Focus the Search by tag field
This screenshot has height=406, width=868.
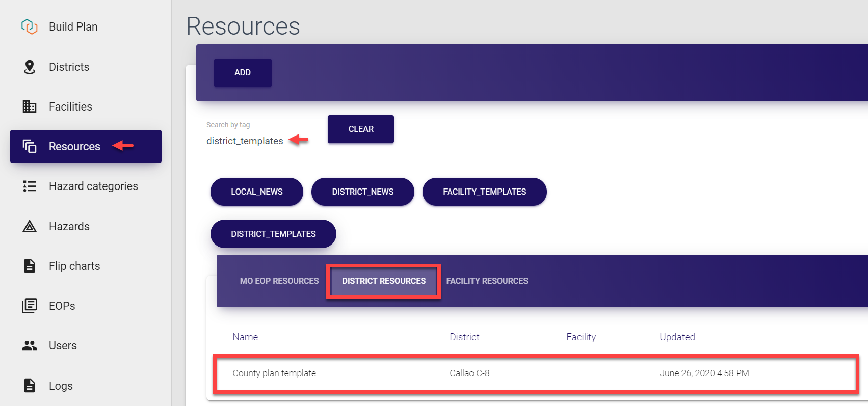pyautogui.click(x=245, y=141)
